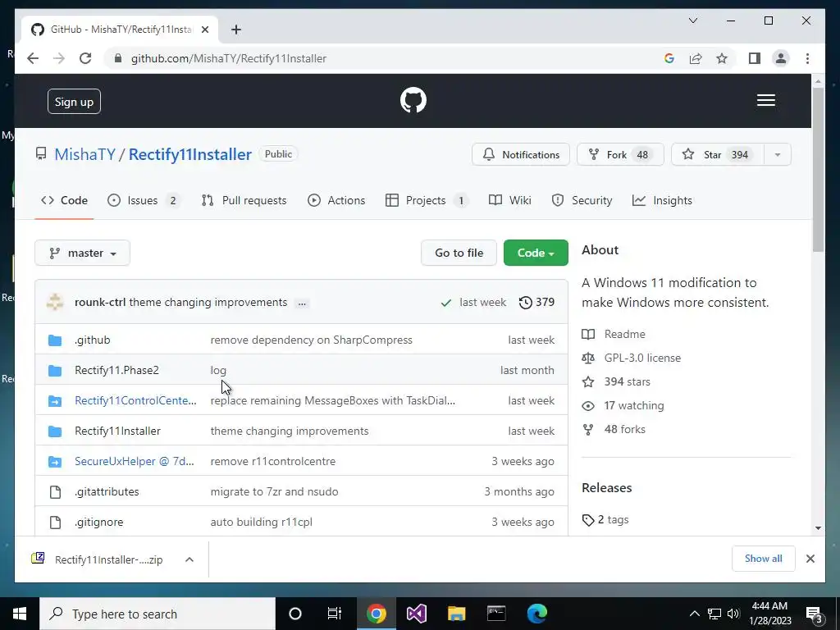Image resolution: width=840 pixels, height=630 pixels.
Task: Open the Wiki tab
Action: 510,200
